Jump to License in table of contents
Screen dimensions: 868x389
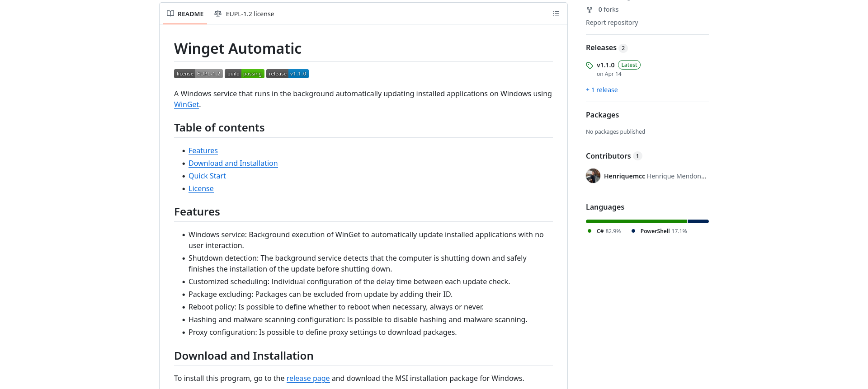coord(201,188)
